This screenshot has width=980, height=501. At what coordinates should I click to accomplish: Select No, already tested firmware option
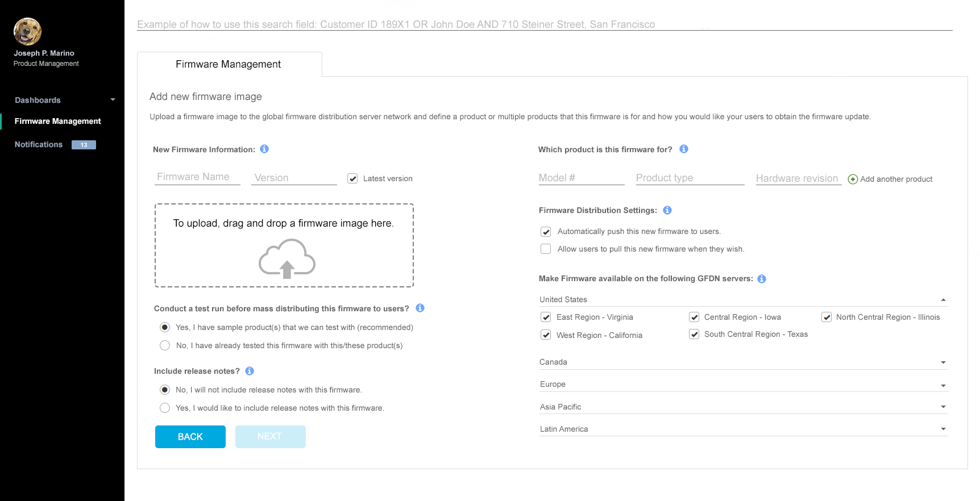pyautogui.click(x=165, y=345)
